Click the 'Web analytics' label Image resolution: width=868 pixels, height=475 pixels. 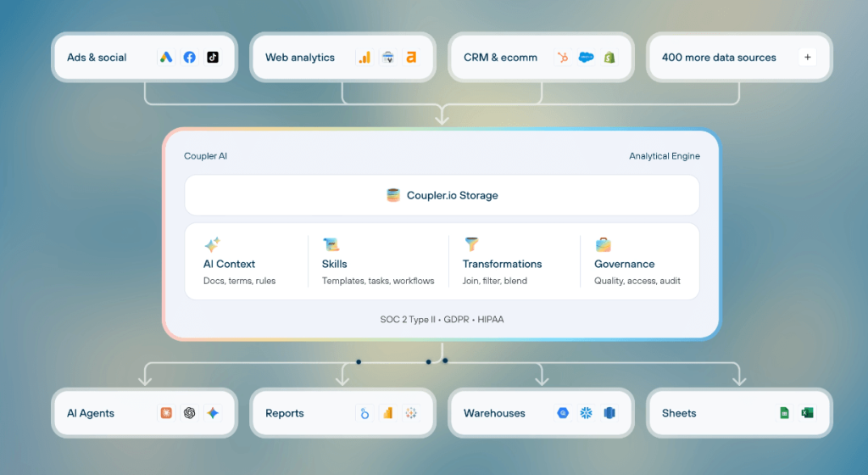(x=300, y=58)
